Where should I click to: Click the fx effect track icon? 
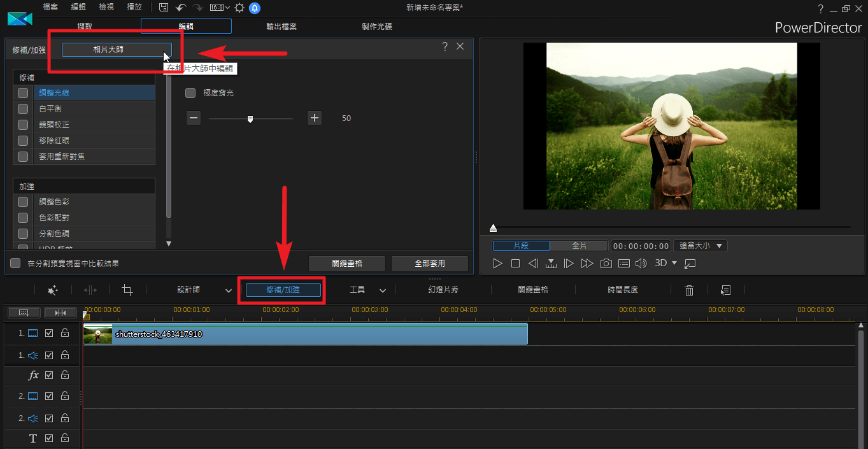(x=34, y=375)
